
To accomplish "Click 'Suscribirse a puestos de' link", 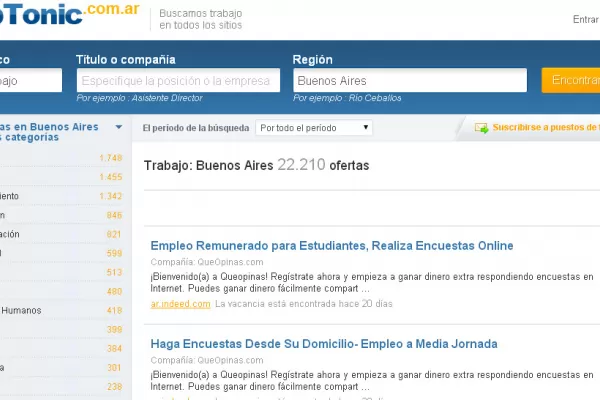I will pos(546,127).
